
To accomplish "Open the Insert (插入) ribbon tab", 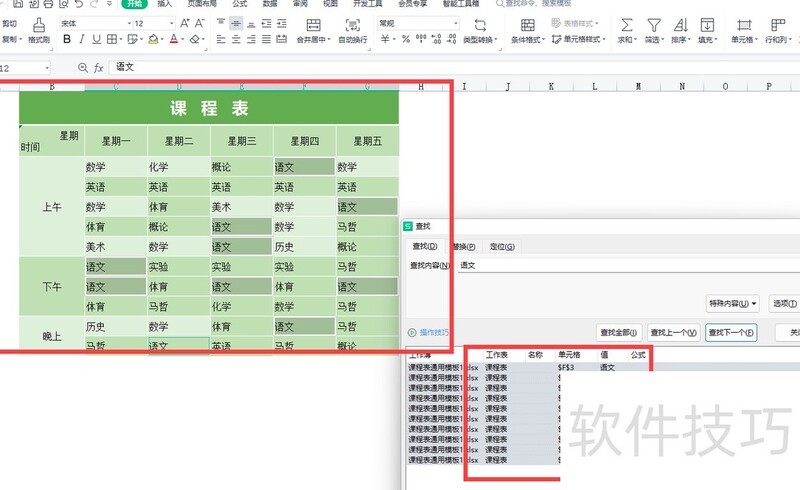I will coord(164,4).
